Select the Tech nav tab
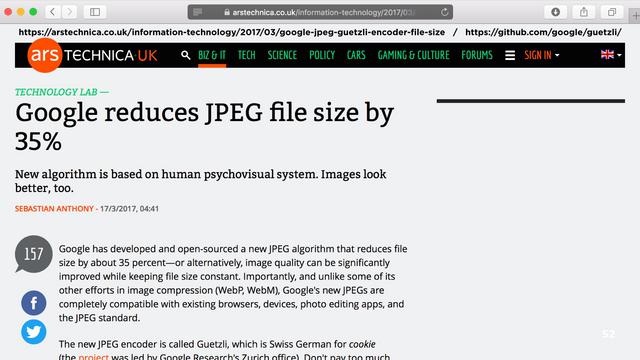The image size is (640, 360). pyautogui.click(x=247, y=55)
